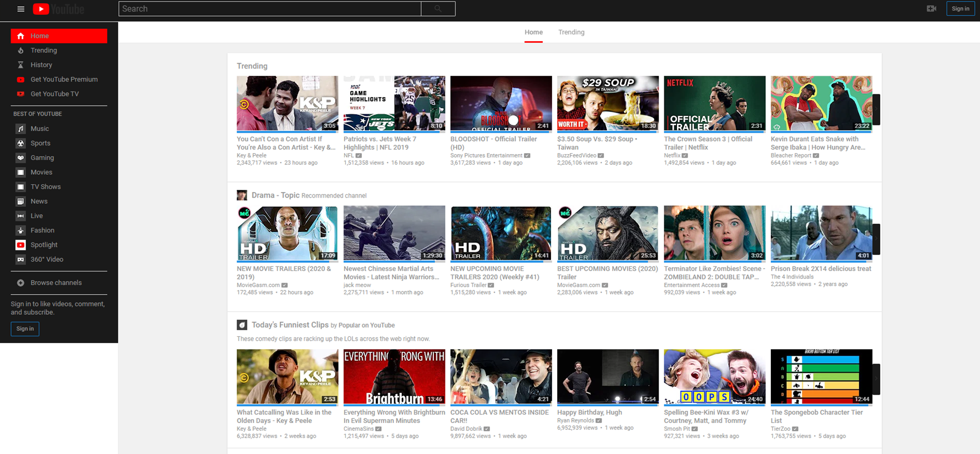Click Today's Funniest Clips channel avatar

242,325
